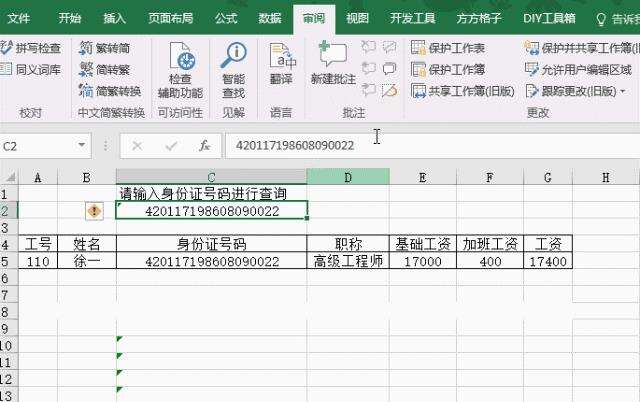
Task: Select the 身份证号码 header cell
Action: (211, 244)
